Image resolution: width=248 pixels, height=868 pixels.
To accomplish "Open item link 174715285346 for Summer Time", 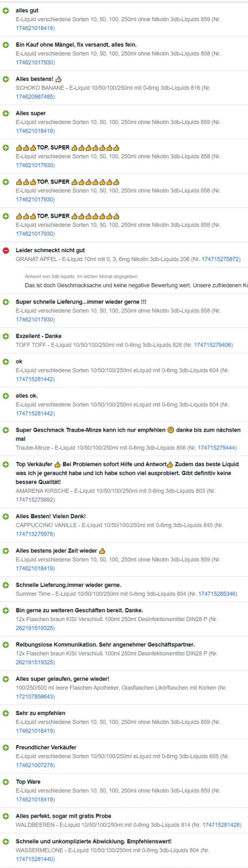I will pos(217,594).
